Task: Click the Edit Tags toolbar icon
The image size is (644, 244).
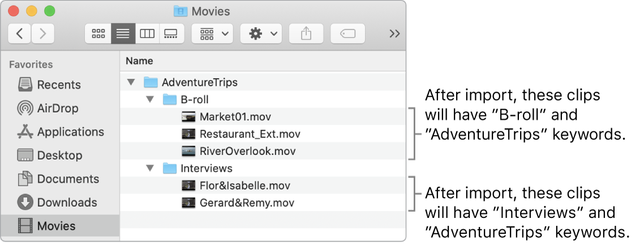Action: 347,34
